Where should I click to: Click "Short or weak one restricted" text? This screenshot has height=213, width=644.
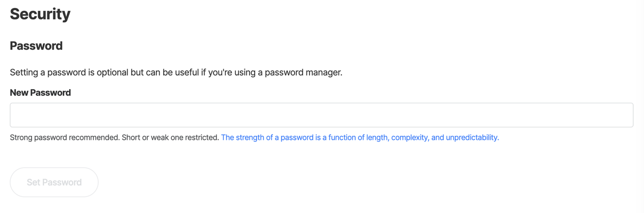click(x=171, y=138)
